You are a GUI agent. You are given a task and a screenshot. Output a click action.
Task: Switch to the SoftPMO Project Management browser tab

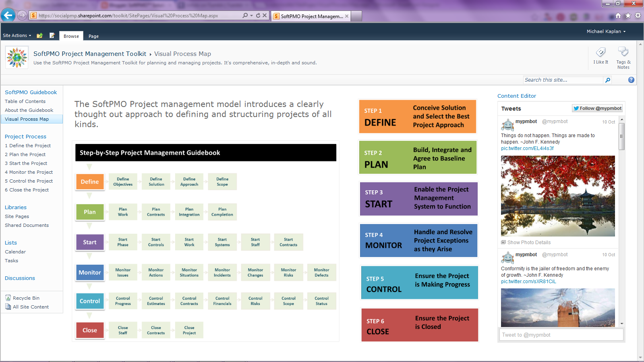[311, 16]
